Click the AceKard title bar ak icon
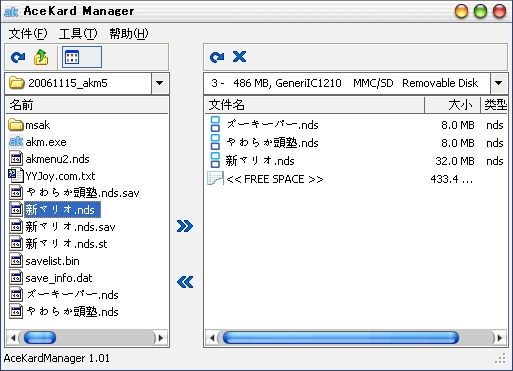Image resolution: width=513 pixels, height=371 pixels. pyautogui.click(x=11, y=12)
